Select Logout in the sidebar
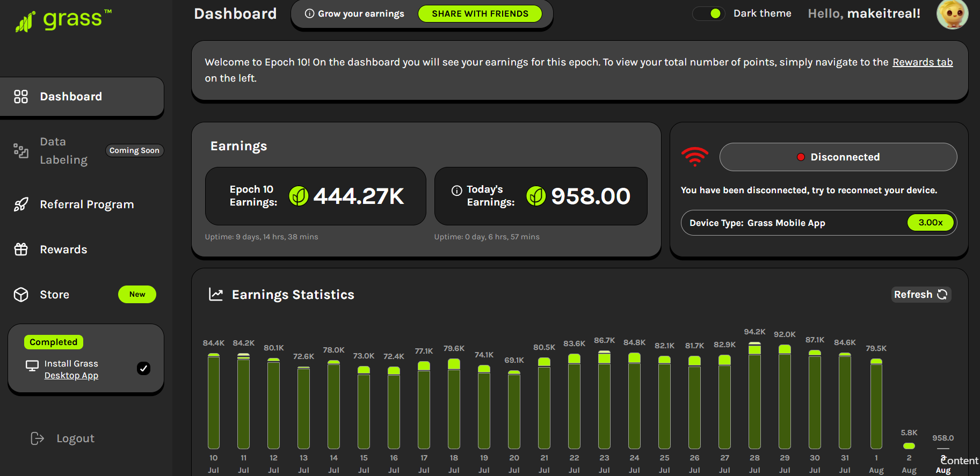 pyautogui.click(x=62, y=438)
